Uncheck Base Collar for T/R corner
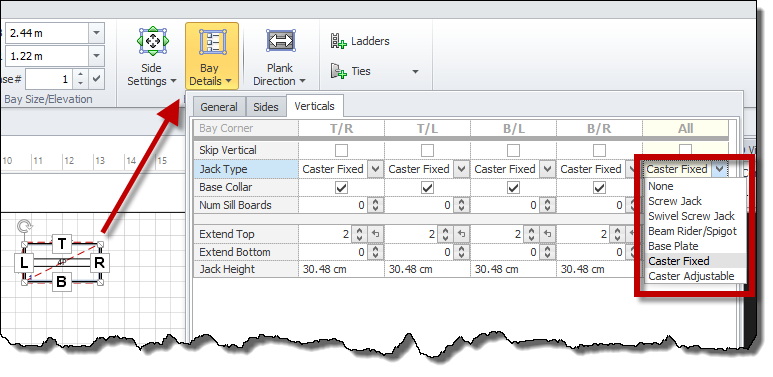The image size is (773, 377). click(x=341, y=187)
